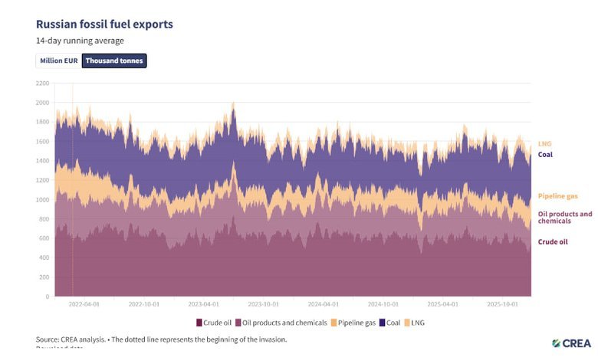Open the CREA logo link
This screenshot has width=598, height=364.
(571, 343)
